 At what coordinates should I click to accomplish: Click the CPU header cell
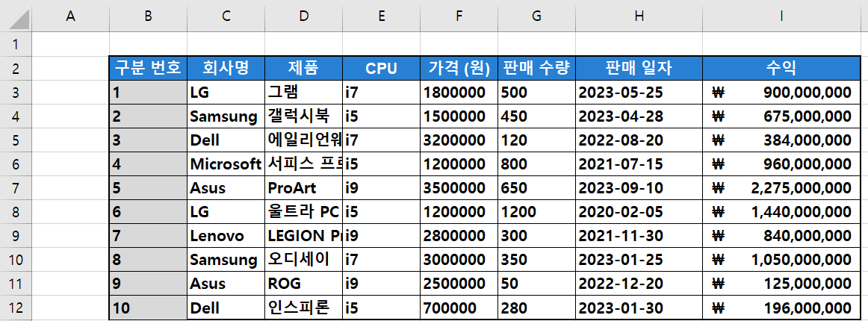(382, 68)
